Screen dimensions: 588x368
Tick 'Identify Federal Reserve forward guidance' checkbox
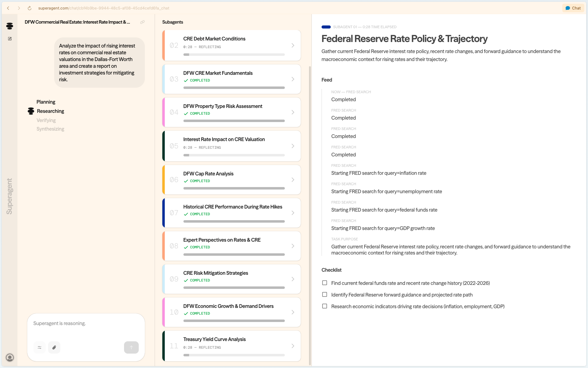click(325, 294)
